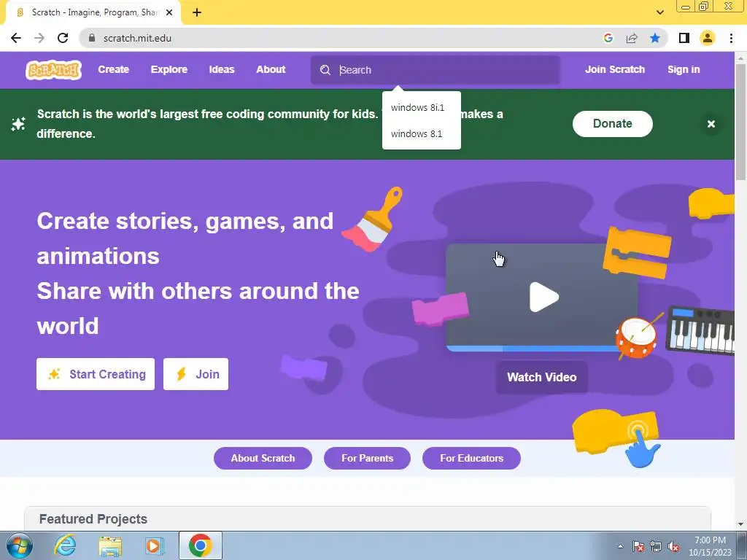Close the Scratch browser tab
747x560 pixels.
pyautogui.click(x=169, y=13)
